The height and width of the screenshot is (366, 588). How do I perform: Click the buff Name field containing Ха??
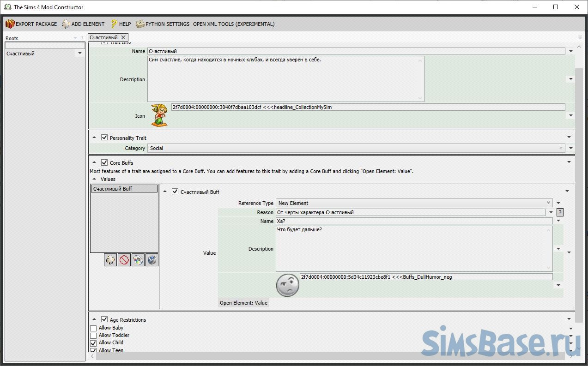pyautogui.click(x=413, y=221)
